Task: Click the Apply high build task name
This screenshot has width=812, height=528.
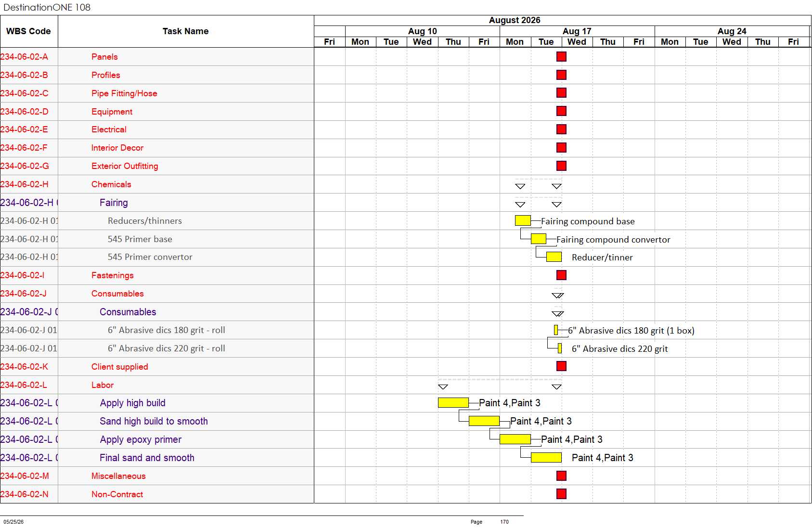Action: (133, 403)
